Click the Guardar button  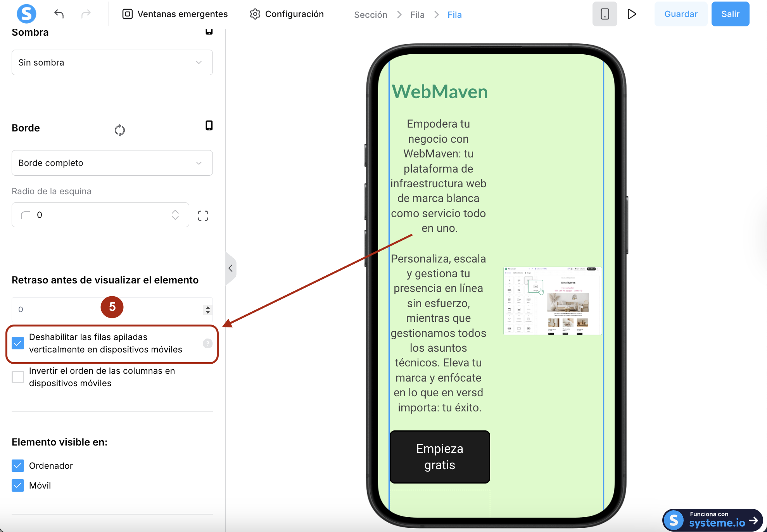coord(681,14)
